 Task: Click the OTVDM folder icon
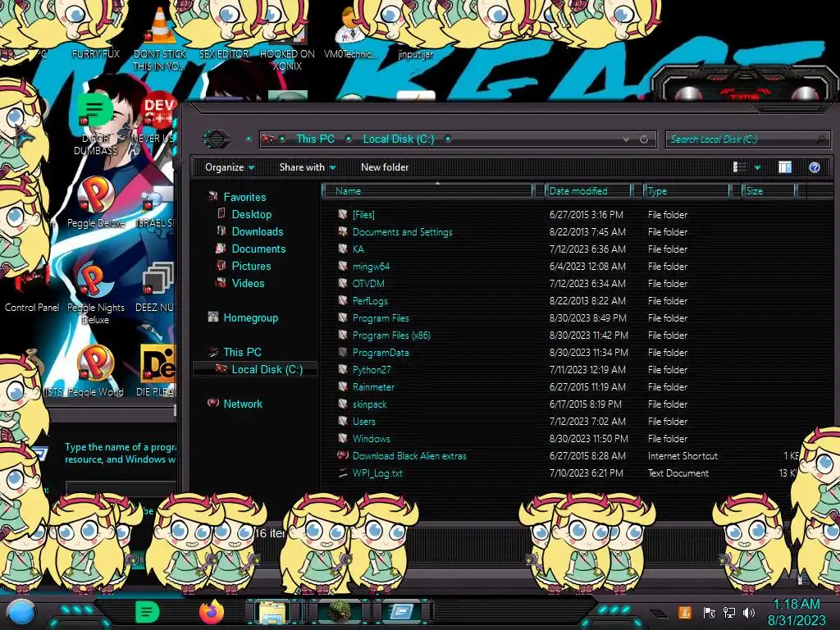point(343,283)
